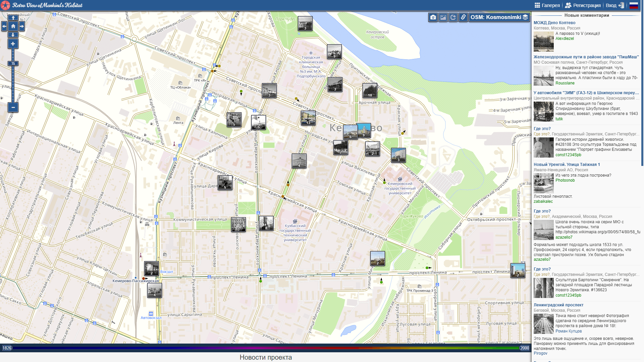Pan map up with arrow button
The height and width of the screenshot is (362, 644).
click(x=13, y=18)
